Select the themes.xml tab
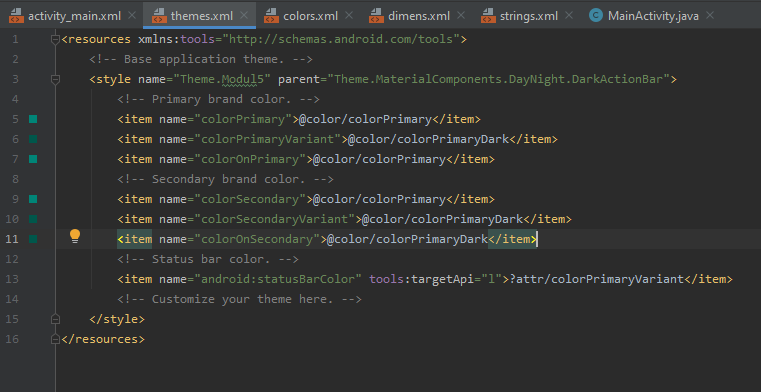Viewport: 761px width, 392px height. click(202, 16)
